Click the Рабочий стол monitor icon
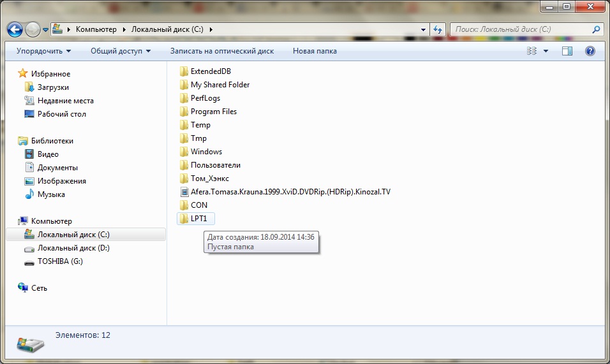The width and height of the screenshot is (610, 364). click(x=29, y=114)
